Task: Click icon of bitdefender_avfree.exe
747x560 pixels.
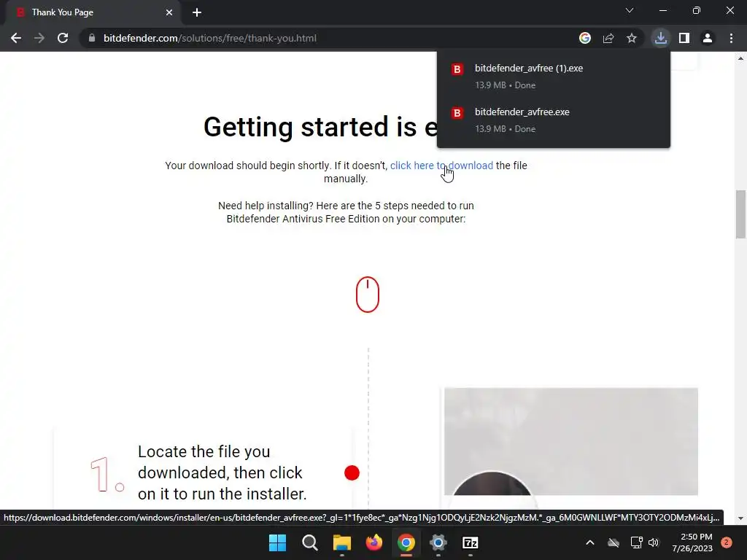Action: (457, 113)
